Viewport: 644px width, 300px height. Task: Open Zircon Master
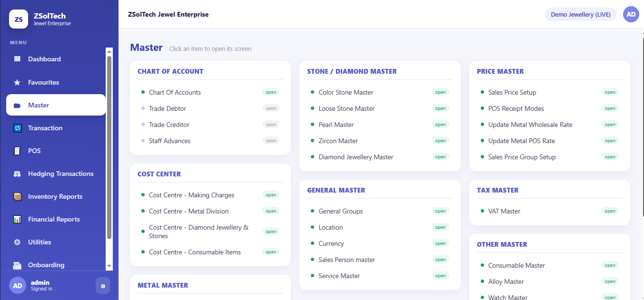click(380, 141)
